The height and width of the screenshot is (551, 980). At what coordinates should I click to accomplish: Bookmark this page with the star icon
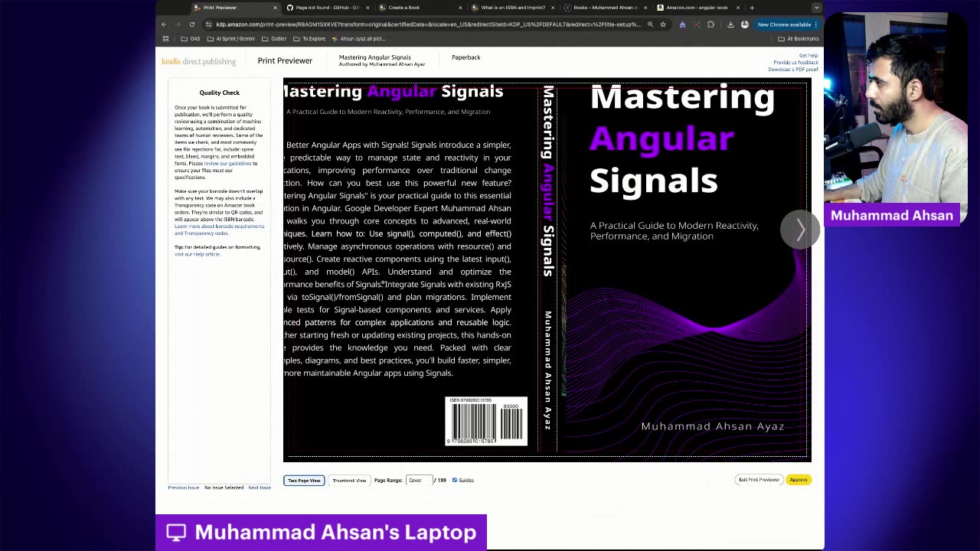tap(663, 24)
